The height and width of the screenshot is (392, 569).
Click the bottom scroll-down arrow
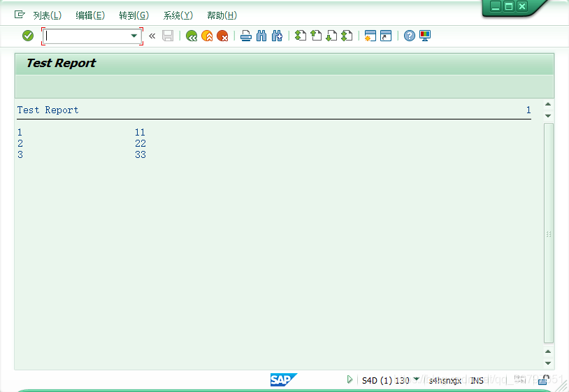pyautogui.click(x=548, y=363)
